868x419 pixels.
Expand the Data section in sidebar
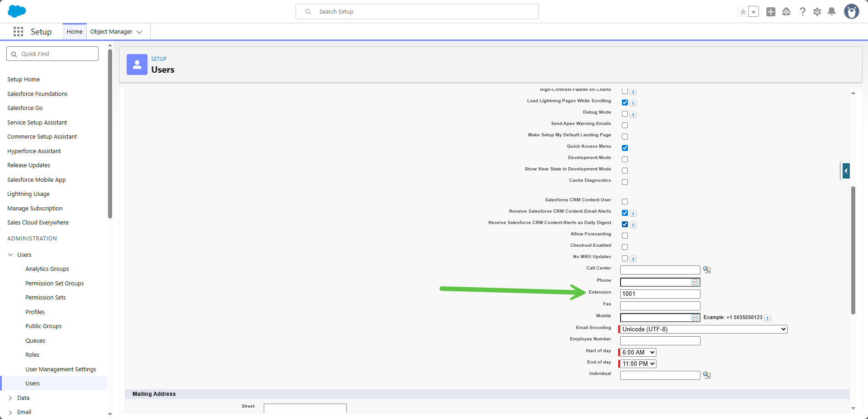coord(10,398)
